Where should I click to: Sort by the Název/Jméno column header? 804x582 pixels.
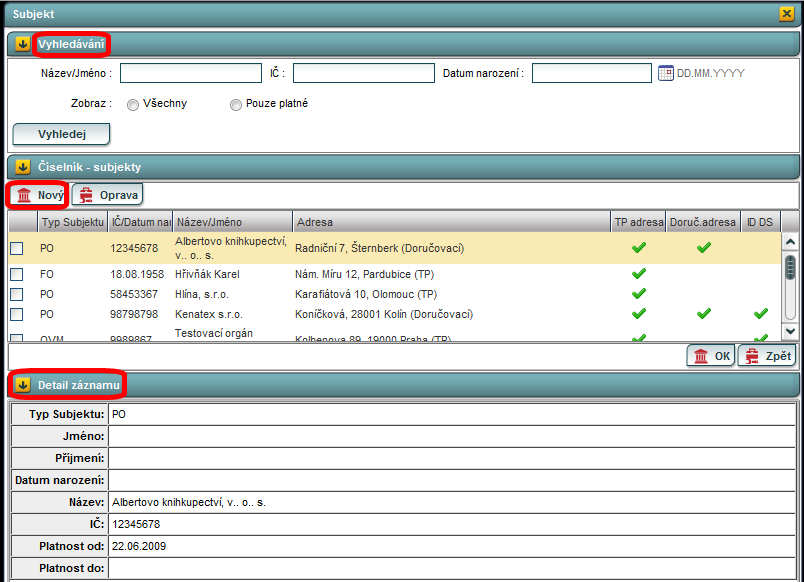pos(233,222)
